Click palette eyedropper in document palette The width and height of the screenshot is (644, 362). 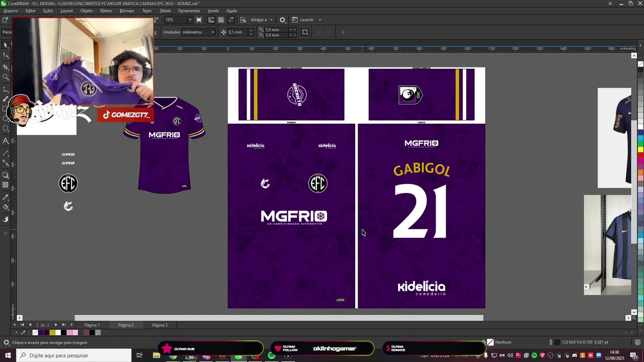tap(23, 332)
